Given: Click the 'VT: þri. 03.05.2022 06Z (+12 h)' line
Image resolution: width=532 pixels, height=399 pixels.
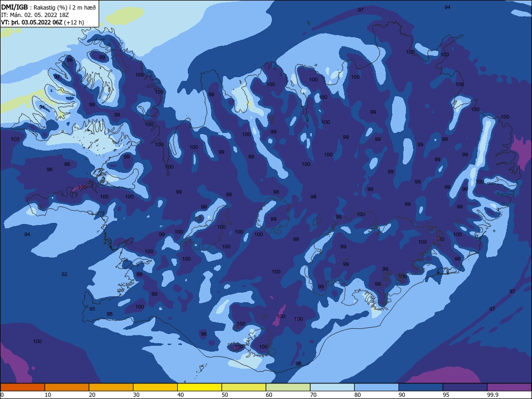Looking at the screenshot, I should [43, 22].
